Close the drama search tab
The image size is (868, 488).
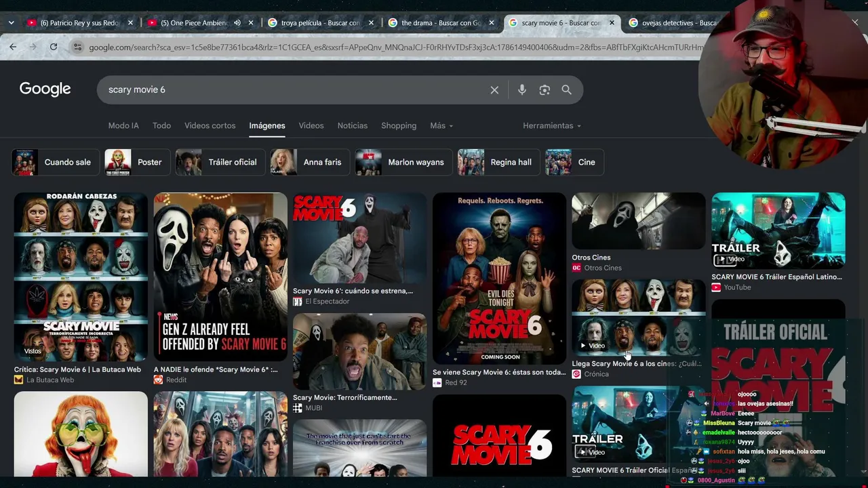pyautogui.click(x=491, y=23)
